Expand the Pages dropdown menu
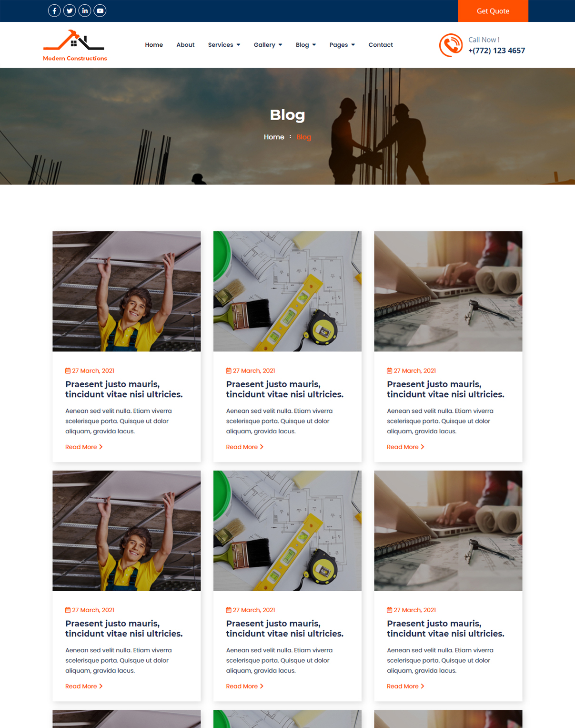The width and height of the screenshot is (575, 728). click(x=342, y=45)
